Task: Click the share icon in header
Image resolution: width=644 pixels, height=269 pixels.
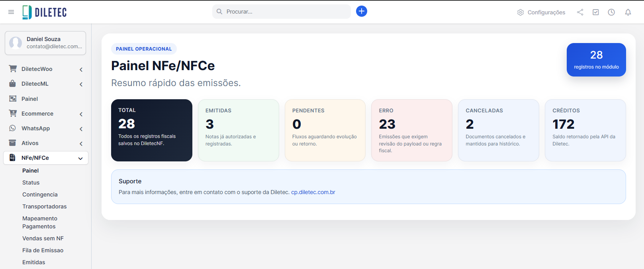Action: coord(580,12)
